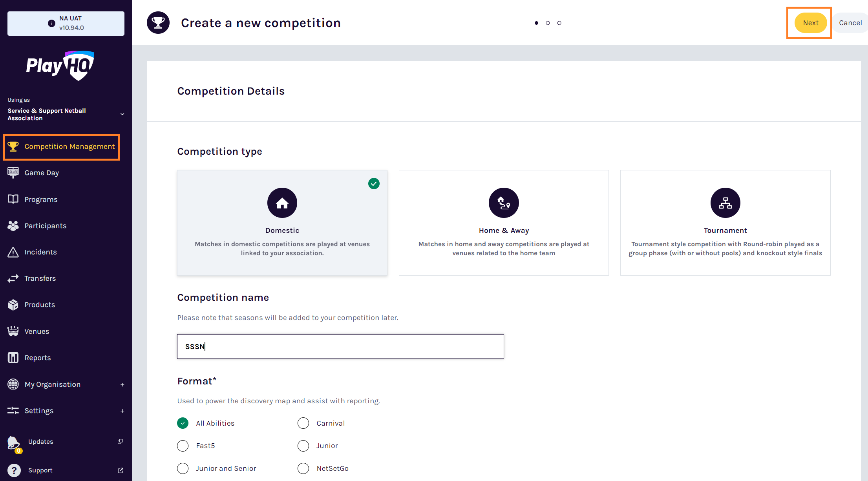
Task: Cancel the new competition creation
Action: [850, 23]
